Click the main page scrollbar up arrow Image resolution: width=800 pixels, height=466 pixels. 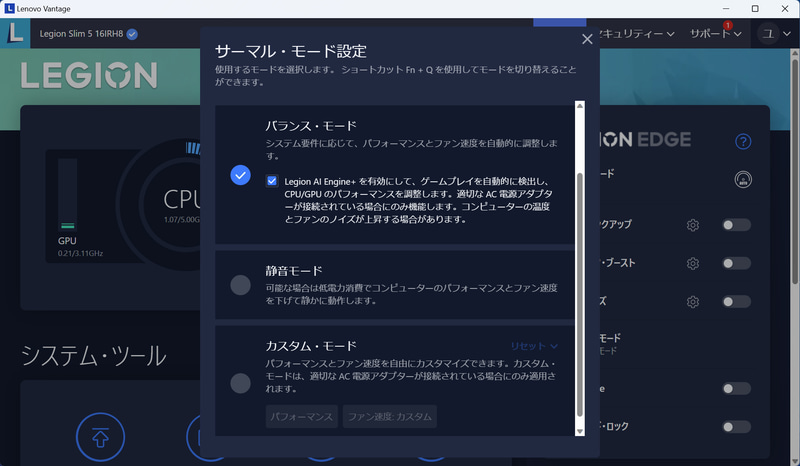tap(795, 53)
